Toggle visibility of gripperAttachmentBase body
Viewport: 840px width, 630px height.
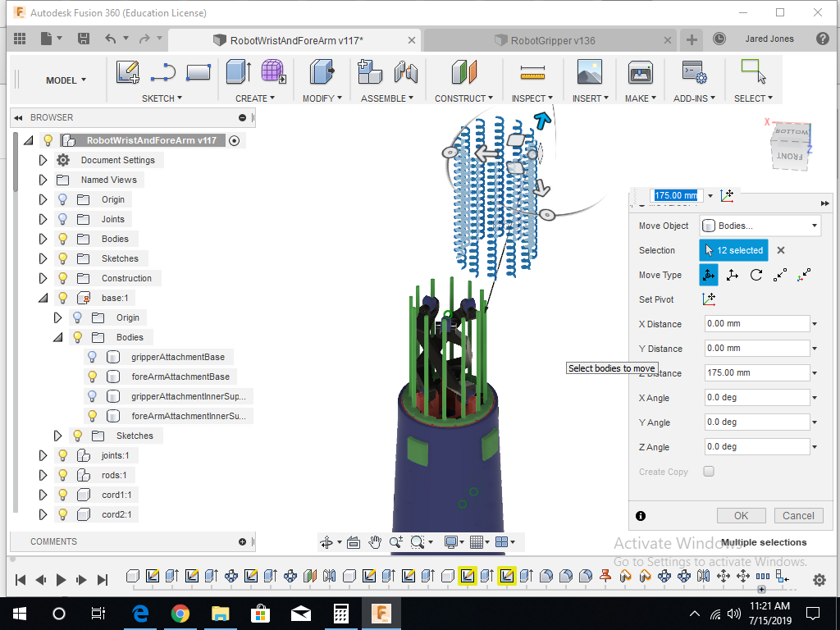pos(92,357)
